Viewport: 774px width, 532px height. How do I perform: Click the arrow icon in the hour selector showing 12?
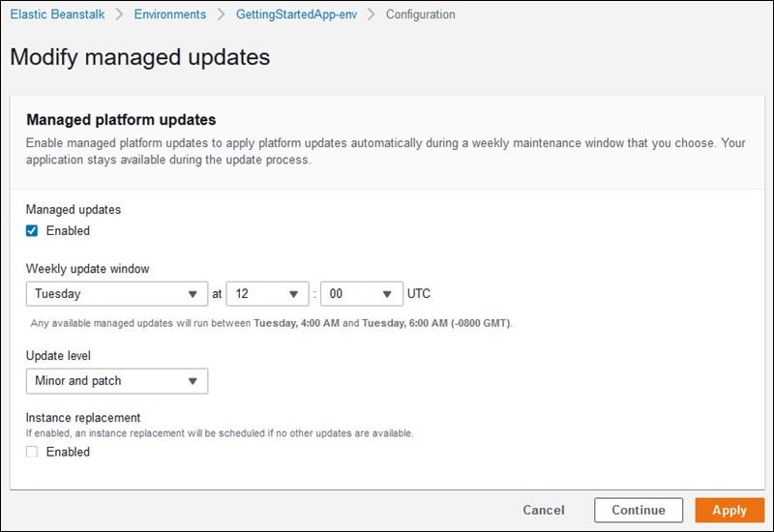coord(292,294)
